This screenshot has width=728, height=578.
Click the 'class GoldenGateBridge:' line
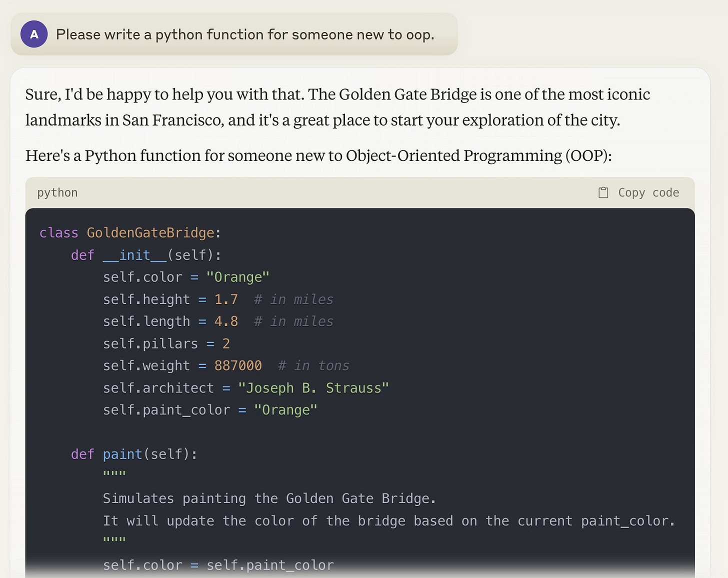[x=130, y=233]
